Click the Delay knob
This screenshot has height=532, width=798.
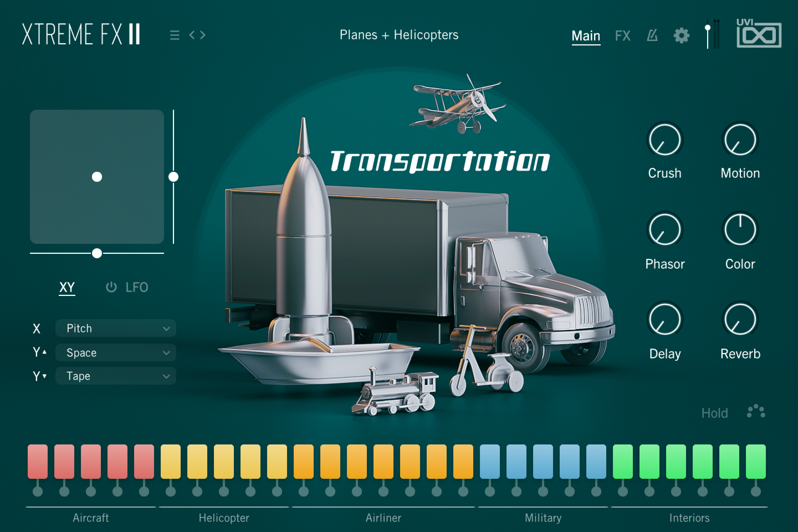pos(665,319)
